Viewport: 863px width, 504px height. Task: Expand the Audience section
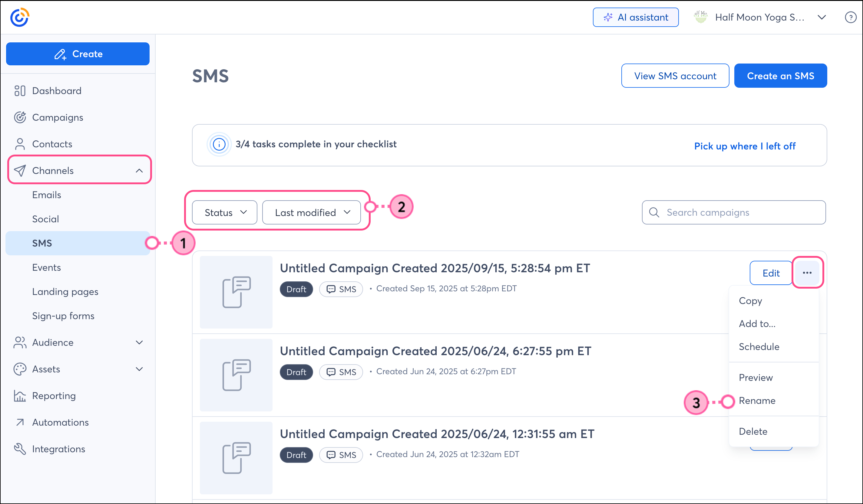[x=139, y=342]
